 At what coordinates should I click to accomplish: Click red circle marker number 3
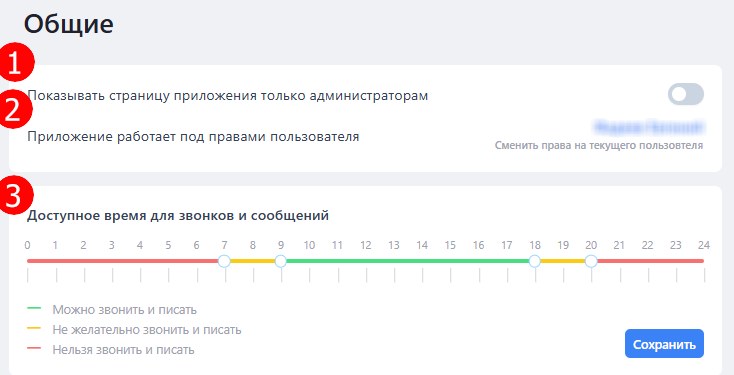(14, 196)
